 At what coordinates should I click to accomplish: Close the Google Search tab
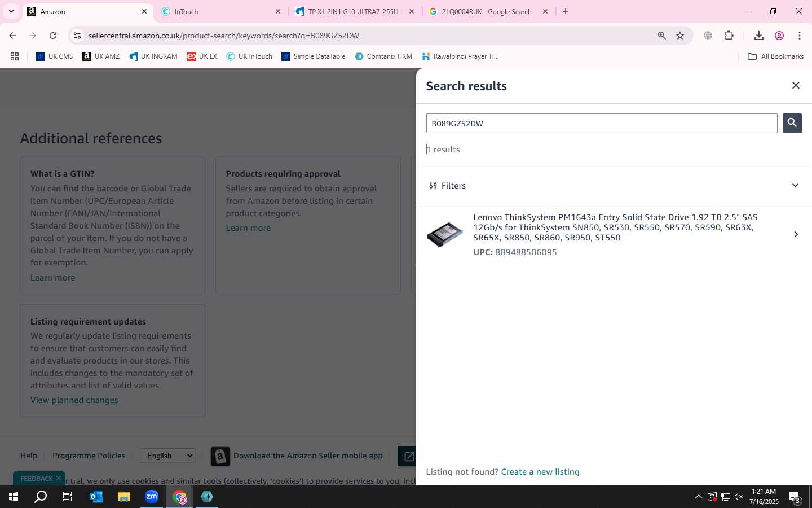click(x=545, y=11)
